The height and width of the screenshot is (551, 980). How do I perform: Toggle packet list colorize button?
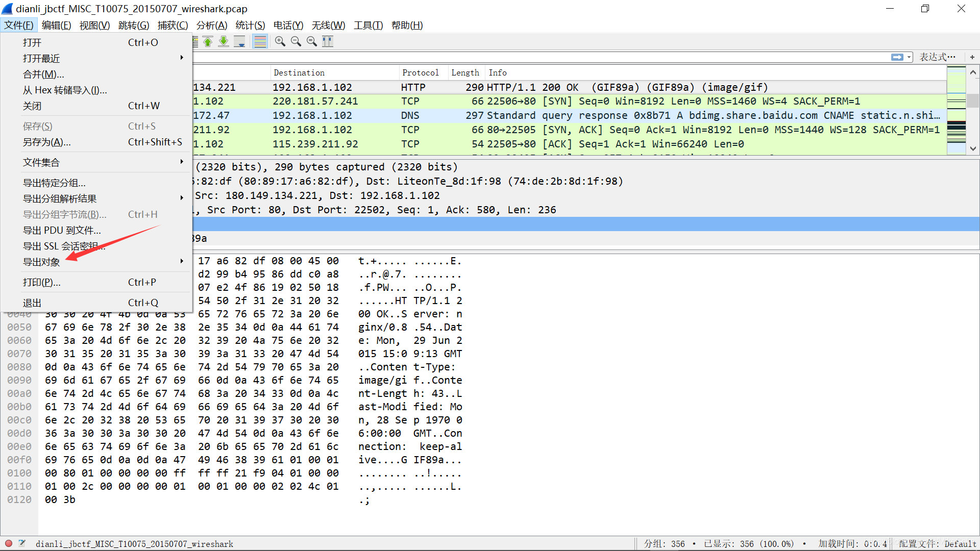[x=260, y=42]
